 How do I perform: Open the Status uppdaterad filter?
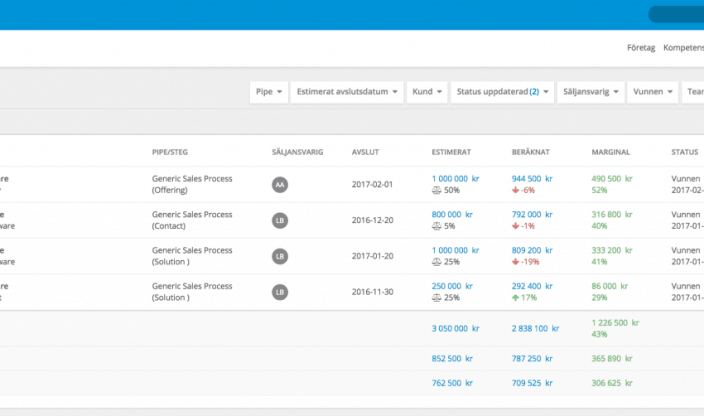pyautogui.click(x=501, y=92)
